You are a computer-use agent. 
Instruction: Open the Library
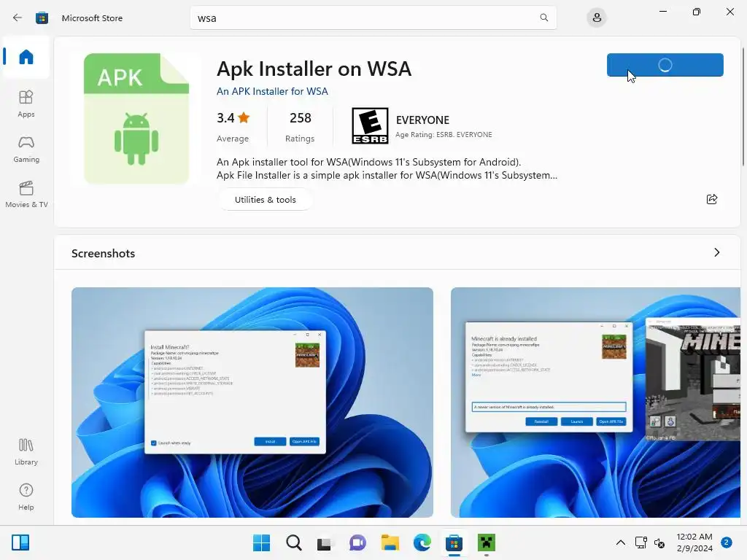coord(26,451)
